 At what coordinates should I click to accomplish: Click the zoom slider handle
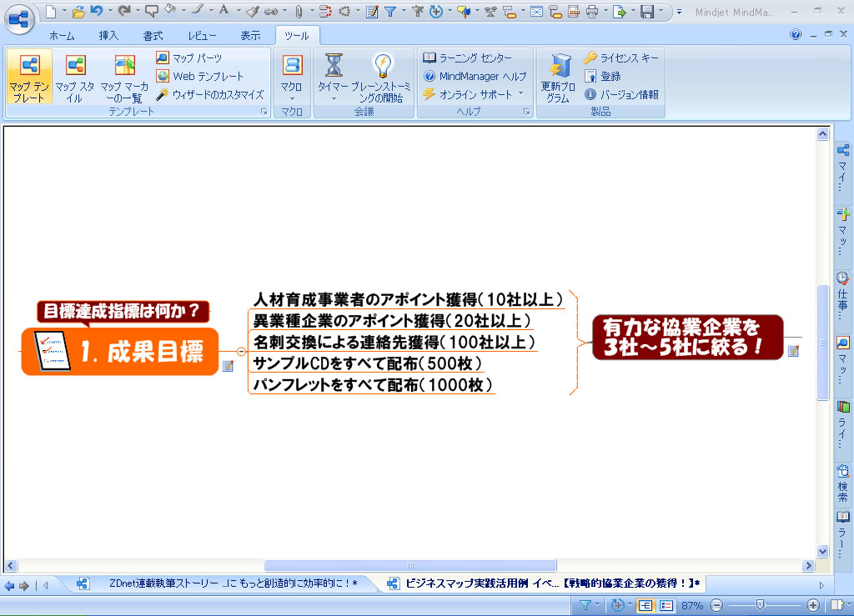(759, 605)
